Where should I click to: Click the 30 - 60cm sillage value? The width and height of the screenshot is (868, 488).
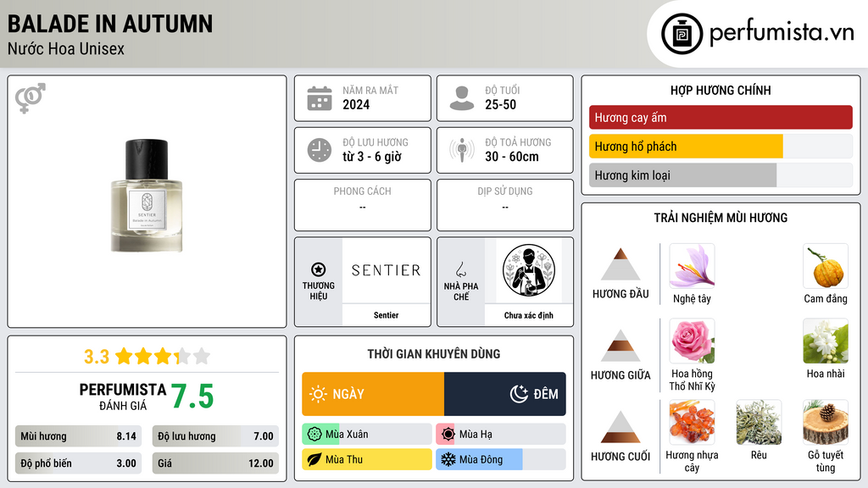tap(511, 157)
